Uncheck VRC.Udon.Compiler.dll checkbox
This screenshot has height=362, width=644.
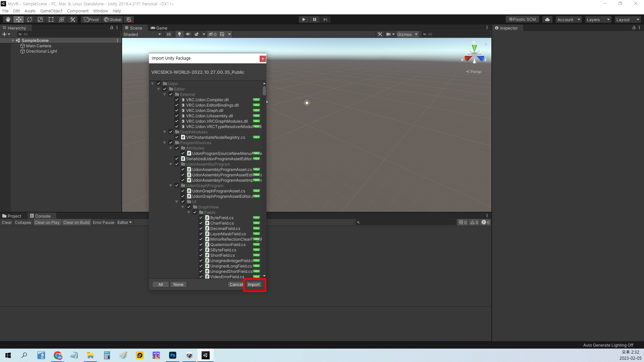pyautogui.click(x=177, y=100)
